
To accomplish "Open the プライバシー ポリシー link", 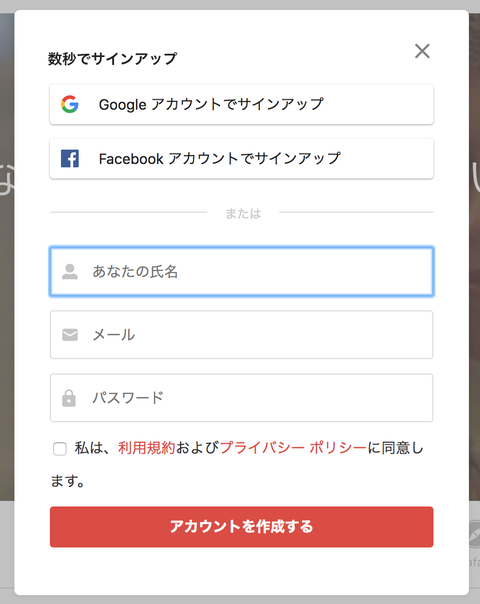I will click(x=293, y=448).
